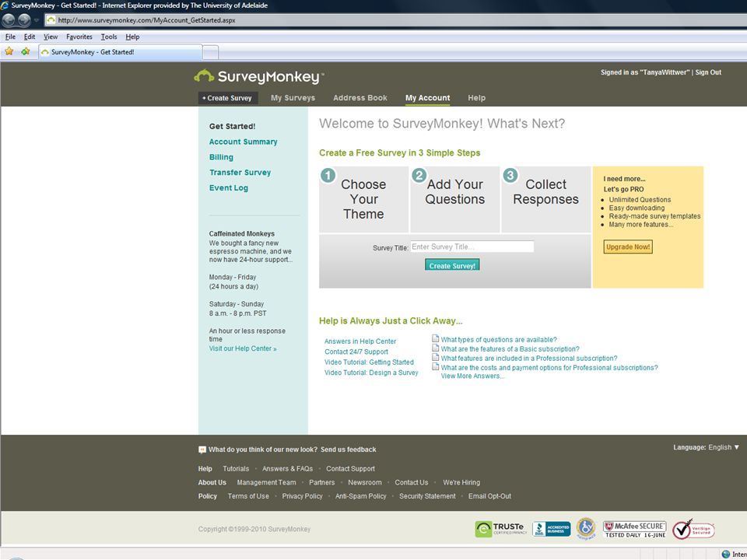Screen dimensions: 747x560
Task: Open the footer Answers & FAQs link
Action: pyautogui.click(x=287, y=468)
